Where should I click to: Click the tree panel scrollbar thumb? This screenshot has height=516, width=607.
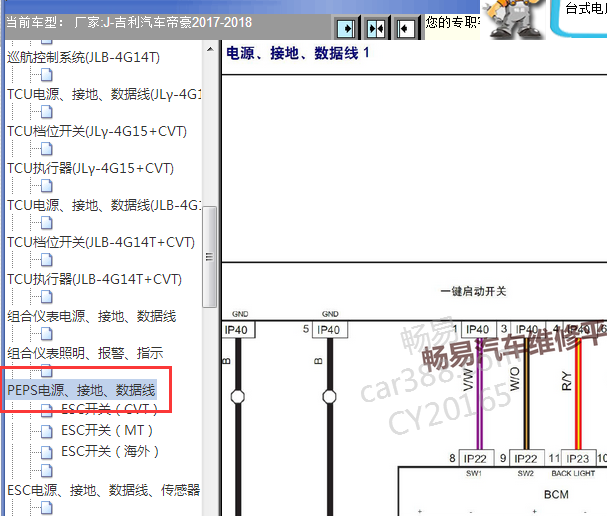[209, 257]
